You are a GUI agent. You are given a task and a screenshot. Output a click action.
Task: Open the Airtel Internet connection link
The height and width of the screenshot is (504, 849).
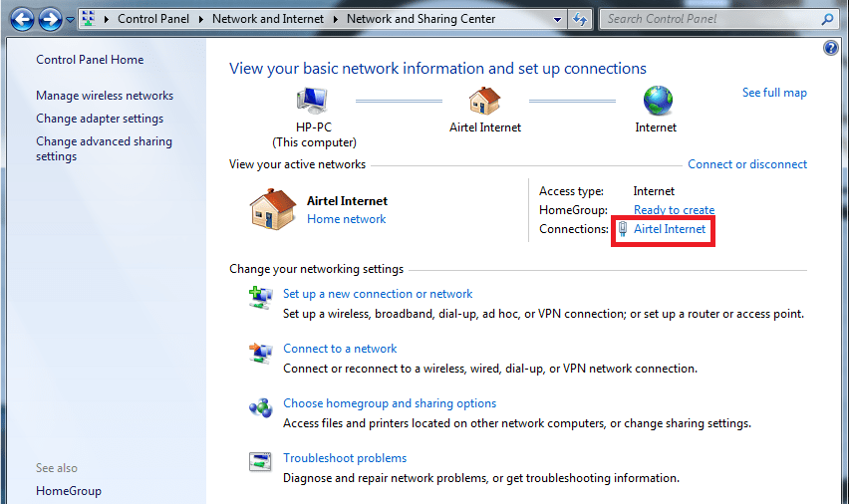(670, 229)
